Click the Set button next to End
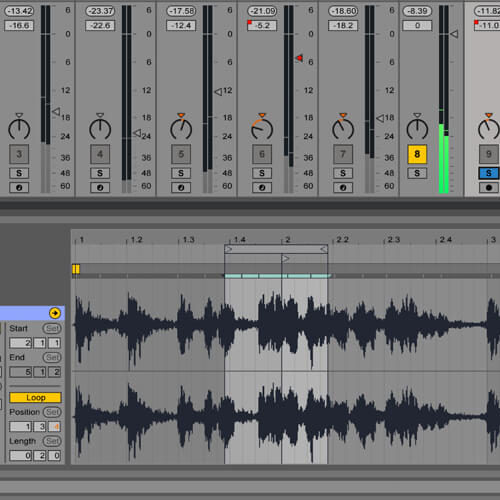Viewport: 500px width, 500px height. click(52, 358)
